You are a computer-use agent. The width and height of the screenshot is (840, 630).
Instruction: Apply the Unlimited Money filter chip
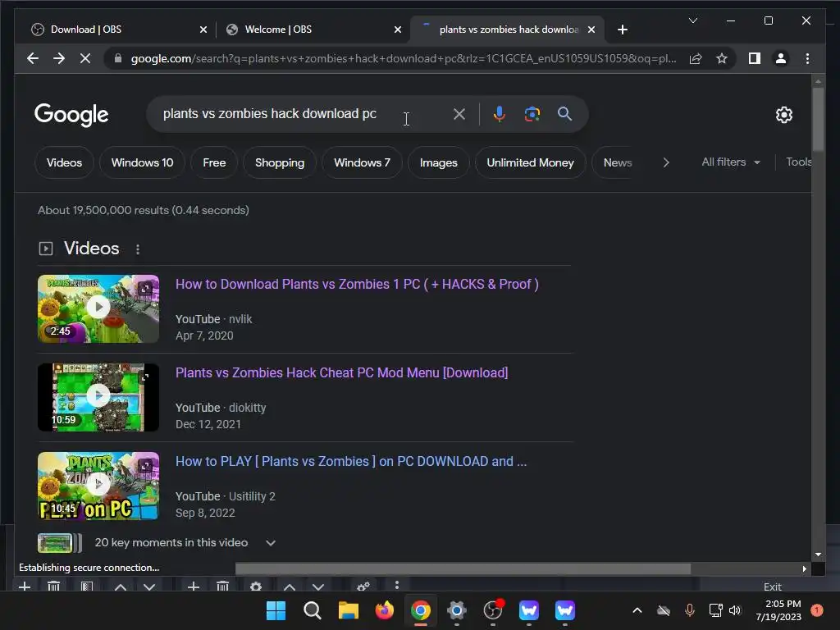(531, 162)
